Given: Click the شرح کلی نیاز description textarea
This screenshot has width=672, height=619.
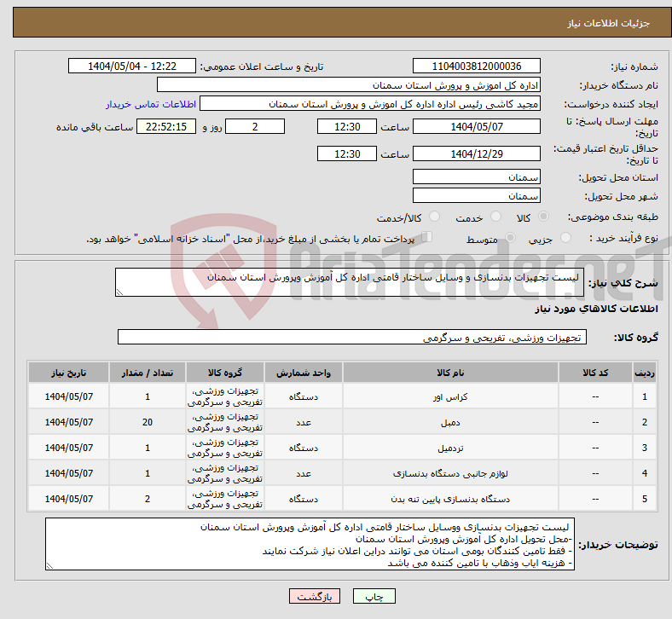Looking at the screenshot, I should [x=350, y=282].
